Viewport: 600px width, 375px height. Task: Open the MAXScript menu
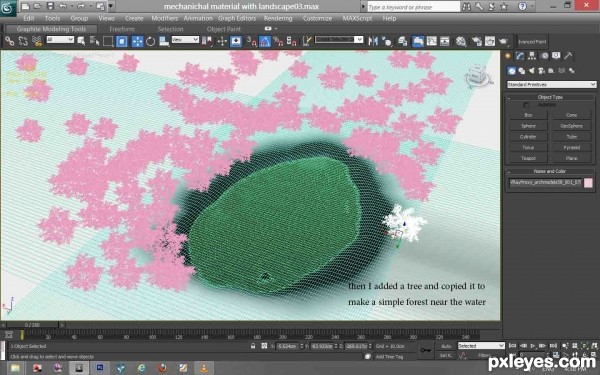(x=357, y=18)
